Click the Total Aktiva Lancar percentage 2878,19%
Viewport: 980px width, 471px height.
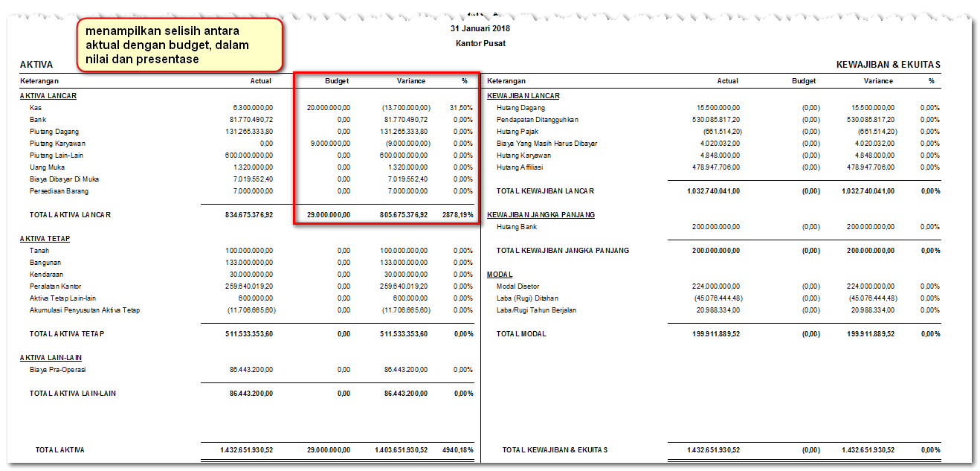458,215
